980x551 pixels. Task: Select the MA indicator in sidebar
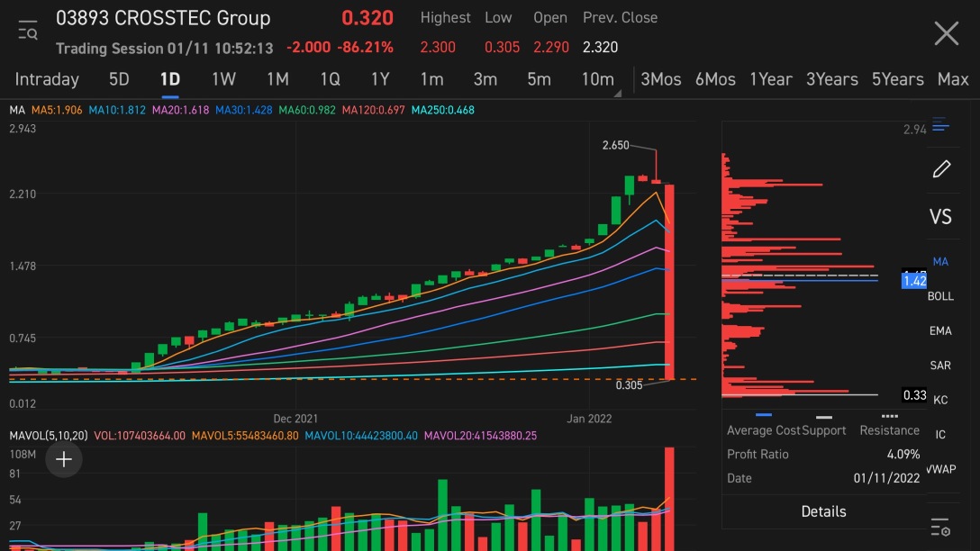coord(940,262)
